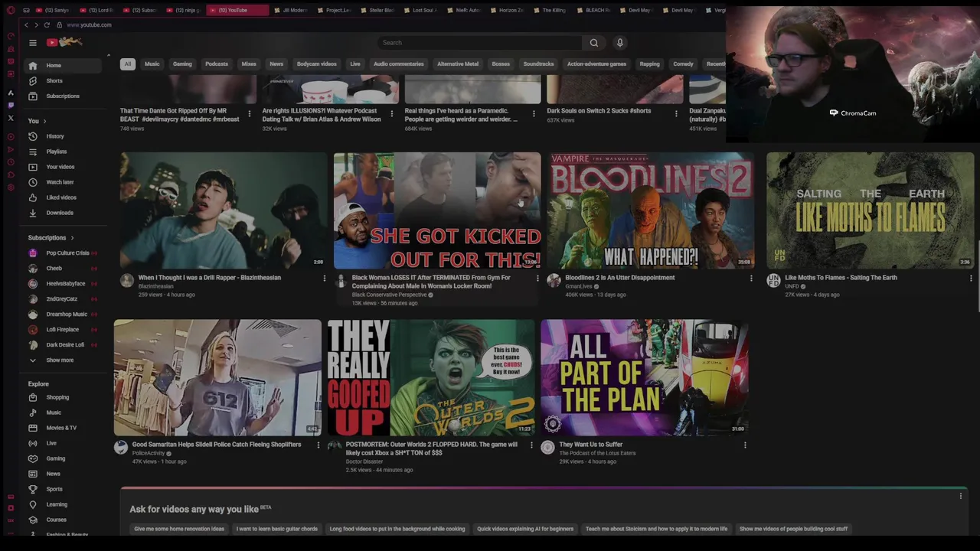This screenshot has width=980, height=551.
Task: Open 'All Part of the Plan' thumbnail
Action: (x=644, y=377)
